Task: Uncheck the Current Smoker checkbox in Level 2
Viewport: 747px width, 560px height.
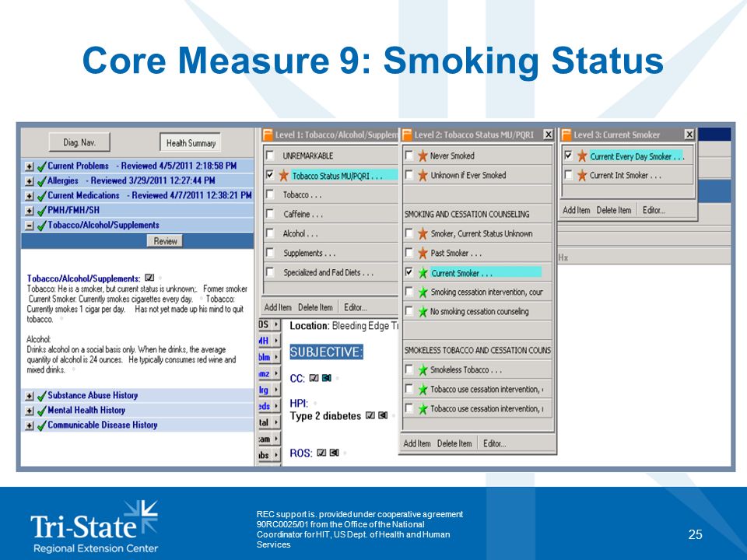Action: click(x=409, y=272)
